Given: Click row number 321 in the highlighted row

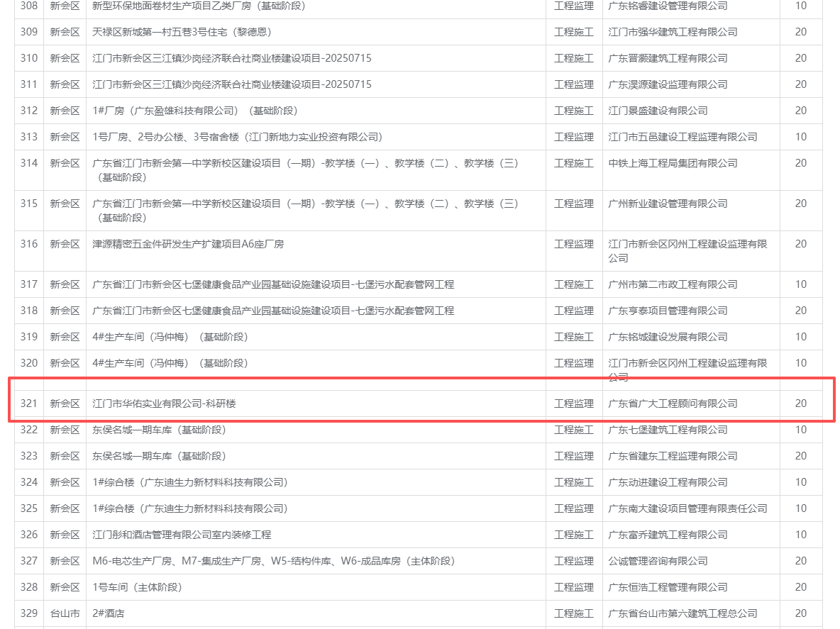Looking at the screenshot, I should click(28, 403).
